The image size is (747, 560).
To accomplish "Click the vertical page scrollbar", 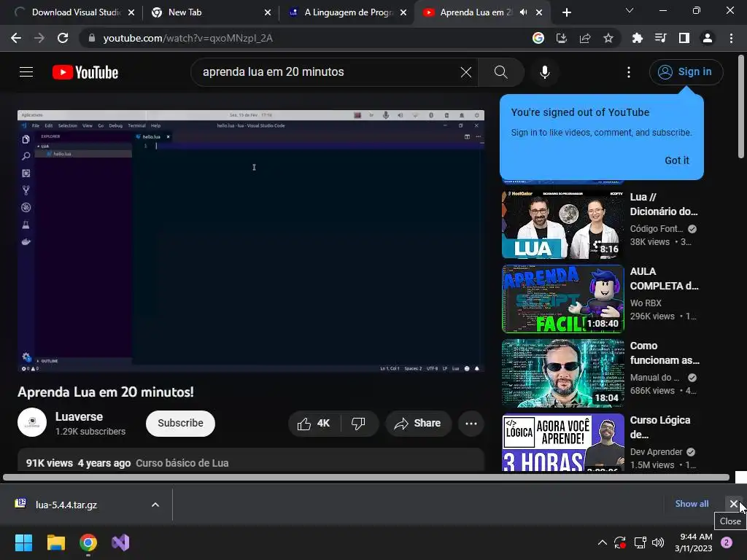I will tap(741, 107).
